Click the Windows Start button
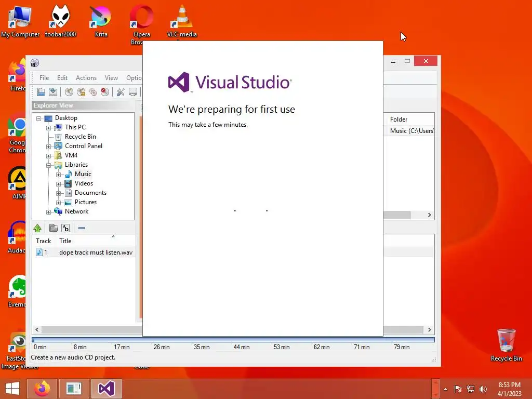 pos(12,389)
